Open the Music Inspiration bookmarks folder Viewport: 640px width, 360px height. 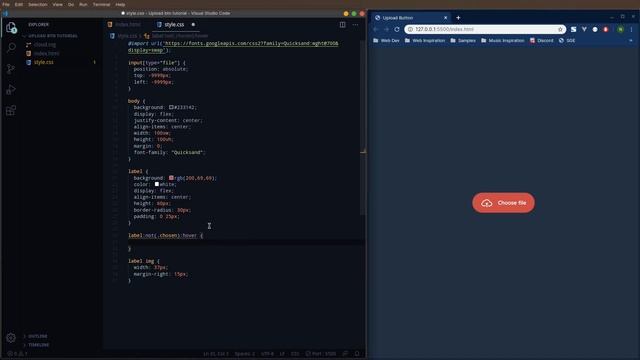[x=502, y=40]
